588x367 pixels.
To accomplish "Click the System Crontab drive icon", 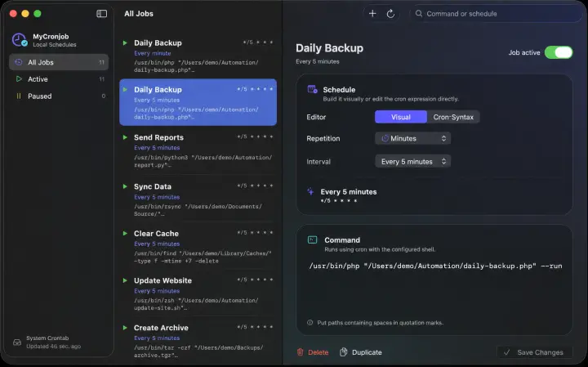I will (17, 342).
